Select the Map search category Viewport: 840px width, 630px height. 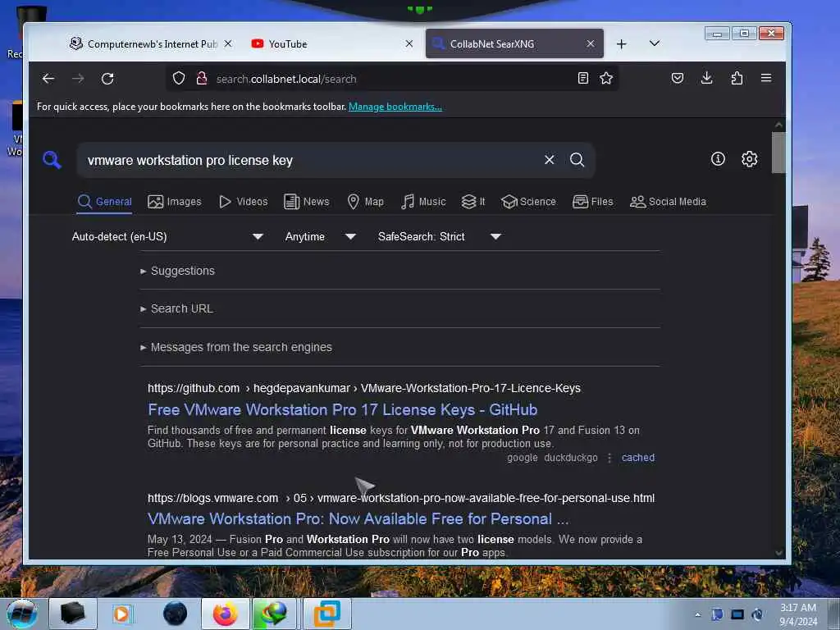[365, 202]
